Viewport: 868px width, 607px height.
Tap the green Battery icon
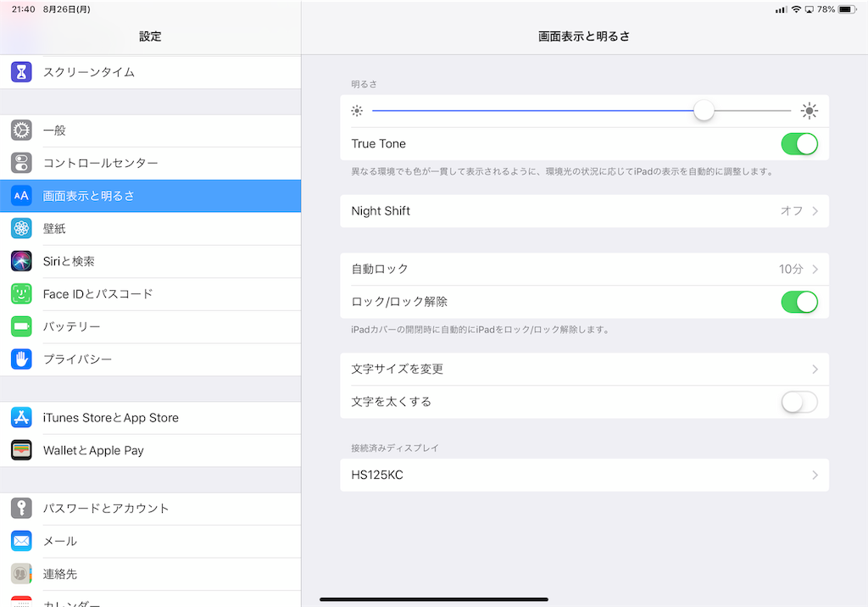[21, 326]
